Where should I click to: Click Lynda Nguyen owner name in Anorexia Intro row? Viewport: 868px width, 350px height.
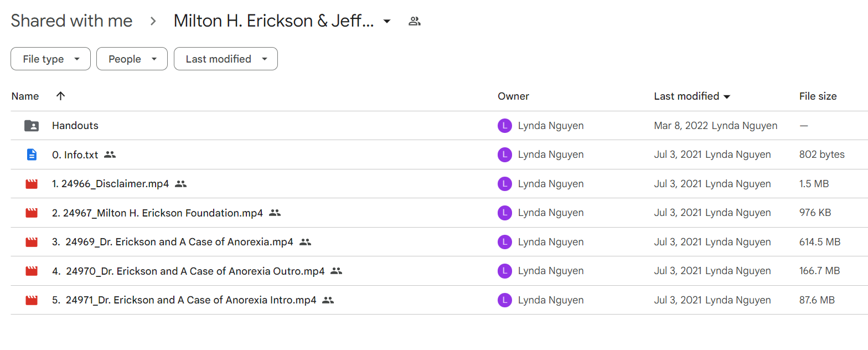pyautogui.click(x=551, y=300)
